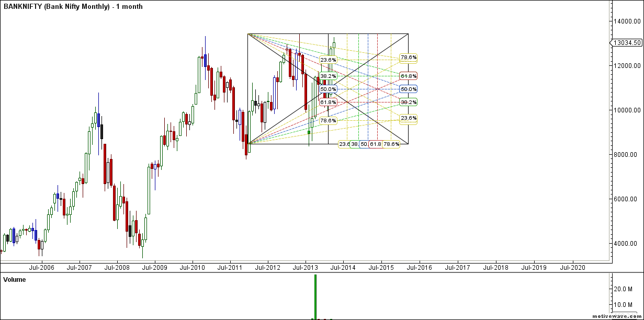Select top-right yellow 78.6% Fibonacci label
This screenshot has width=644, height=320.
pos(408,58)
